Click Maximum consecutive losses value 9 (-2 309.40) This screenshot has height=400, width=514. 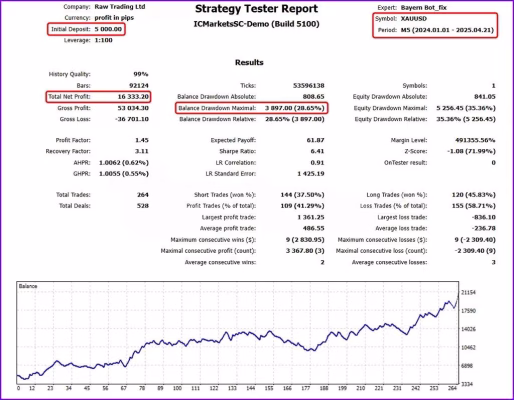[x=475, y=240]
